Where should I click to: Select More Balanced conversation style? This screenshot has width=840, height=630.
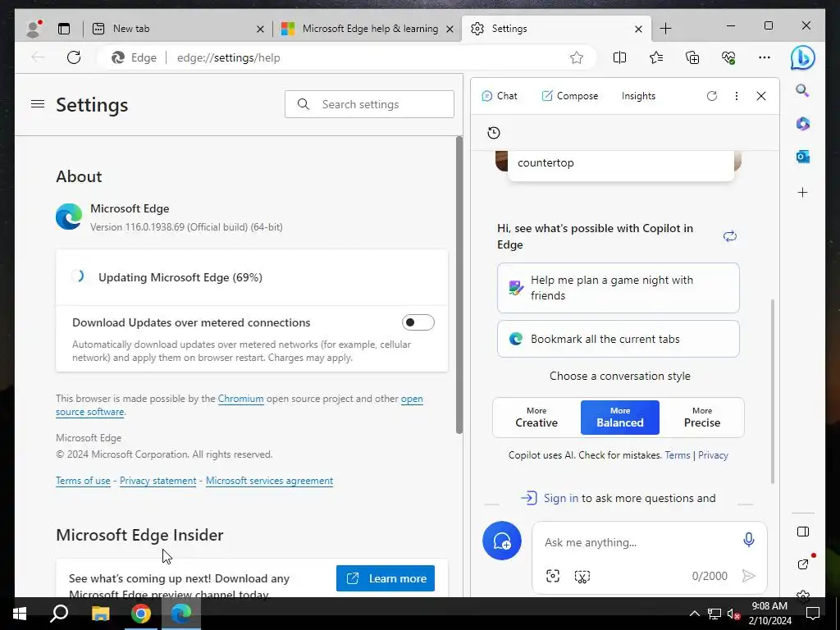point(620,418)
